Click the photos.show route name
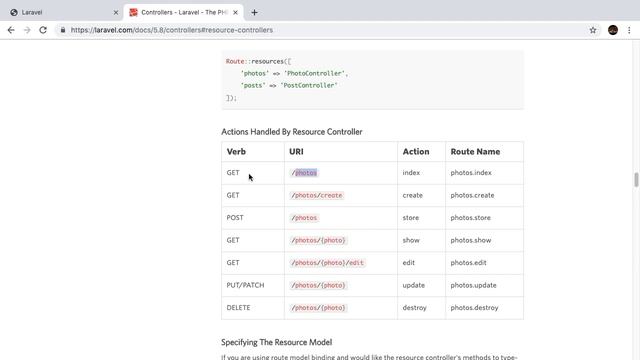The height and width of the screenshot is (360, 640). point(471,240)
